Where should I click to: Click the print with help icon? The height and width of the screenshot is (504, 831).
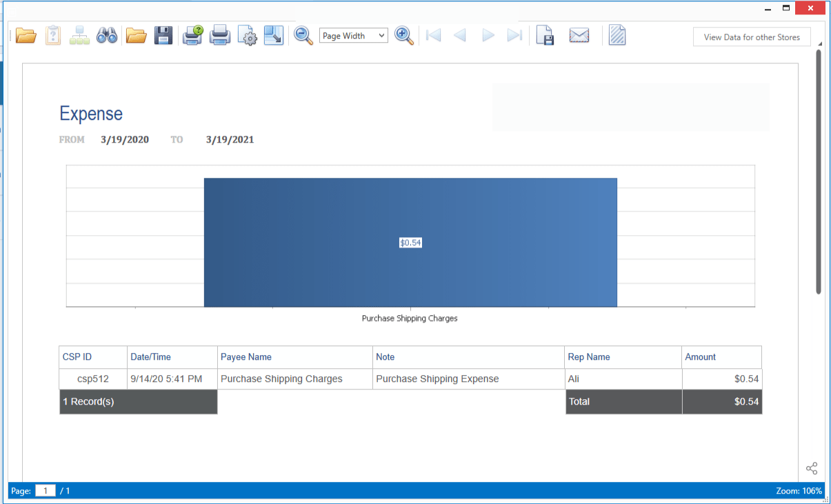tap(192, 35)
